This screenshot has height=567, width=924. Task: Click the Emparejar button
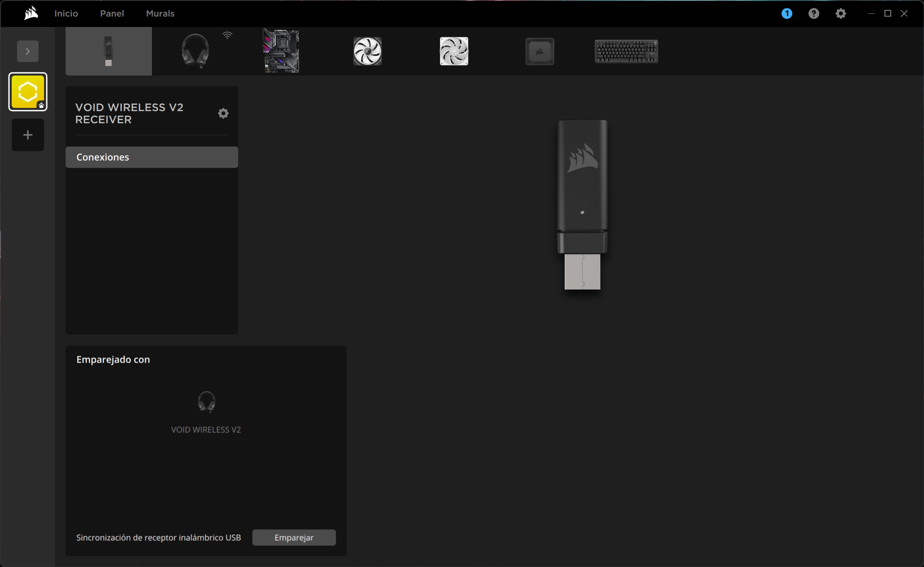pyautogui.click(x=294, y=538)
